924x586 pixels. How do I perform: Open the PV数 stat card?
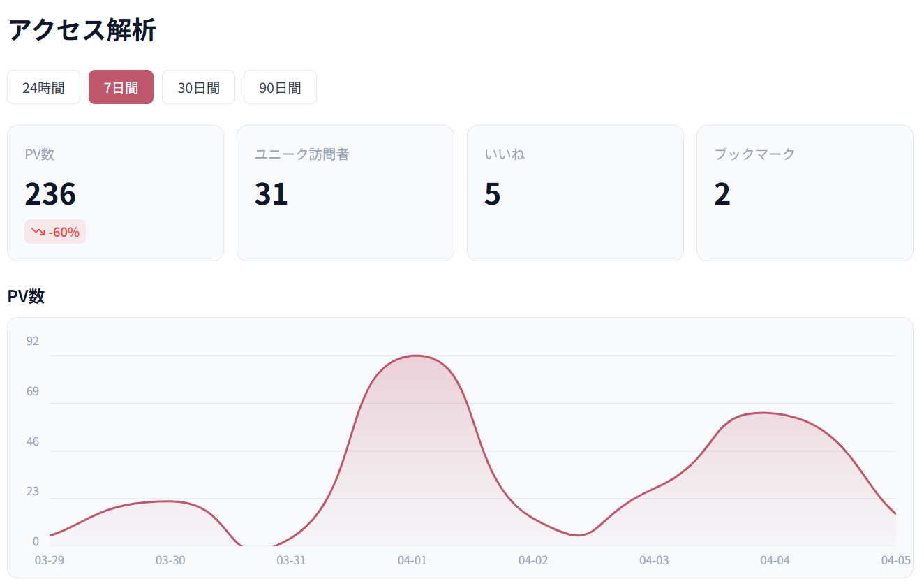115,193
